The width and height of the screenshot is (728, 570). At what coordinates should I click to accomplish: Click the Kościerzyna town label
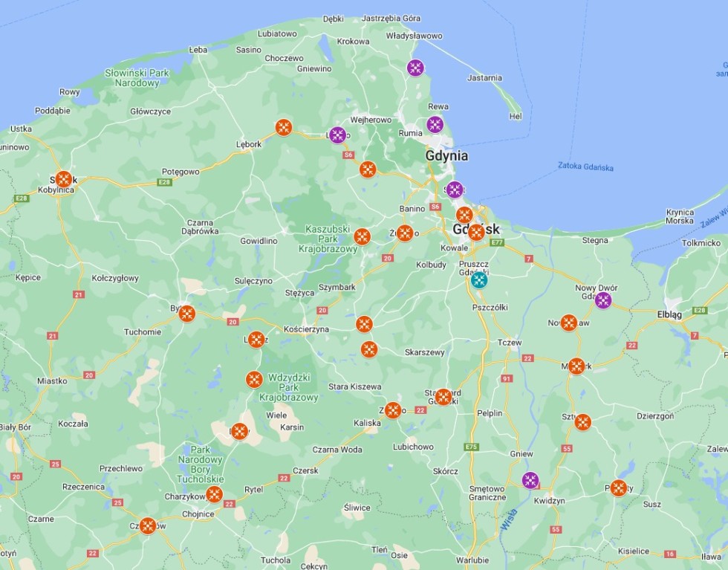pos(306,329)
